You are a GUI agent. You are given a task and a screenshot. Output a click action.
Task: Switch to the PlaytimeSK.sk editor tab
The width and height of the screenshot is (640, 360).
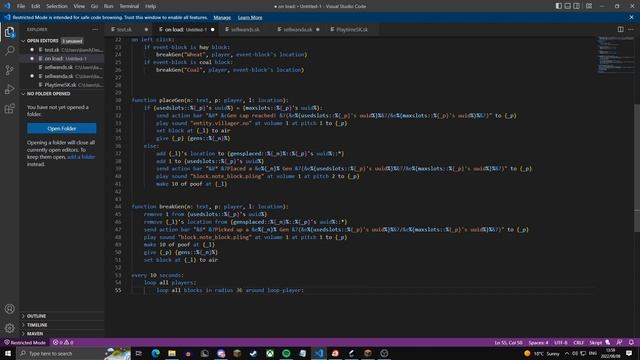tap(351, 29)
